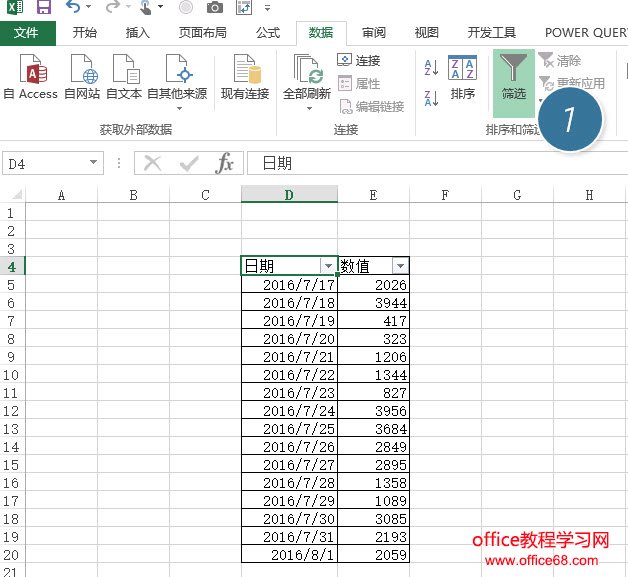Open the 开发工具 tab
628x577 pixels.
pos(491,33)
